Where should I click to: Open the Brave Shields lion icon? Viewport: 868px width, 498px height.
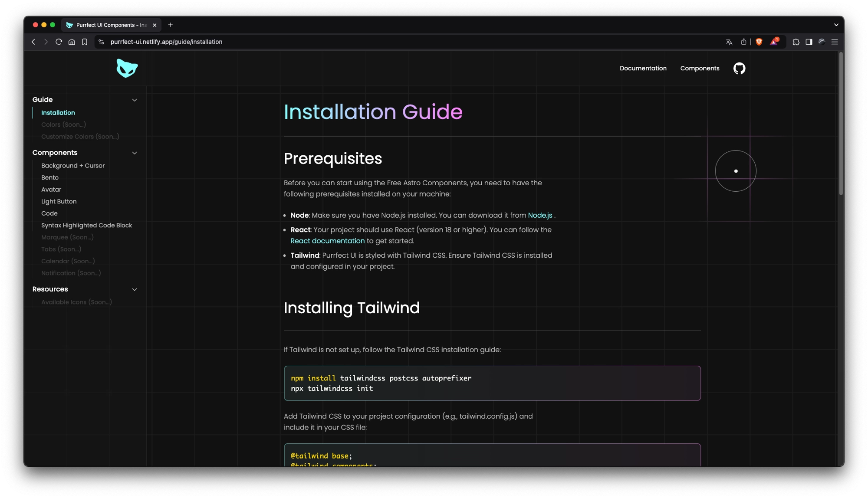[759, 42]
